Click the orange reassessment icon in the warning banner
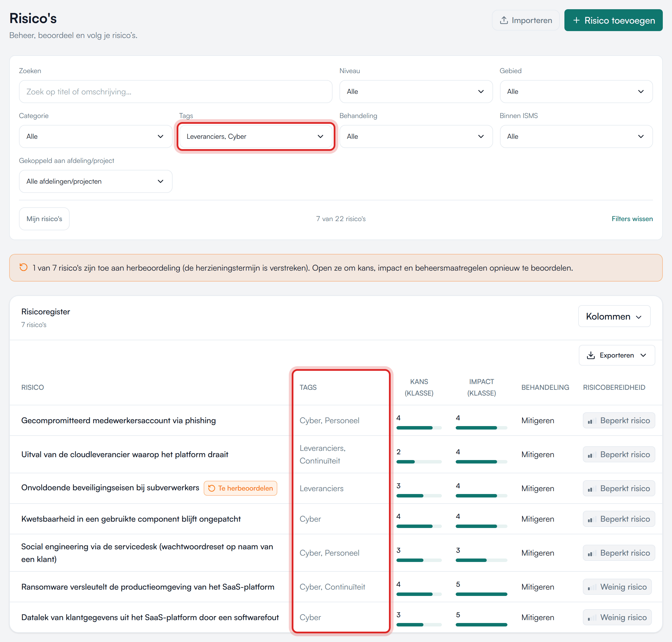This screenshot has width=672, height=642. click(23, 267)
